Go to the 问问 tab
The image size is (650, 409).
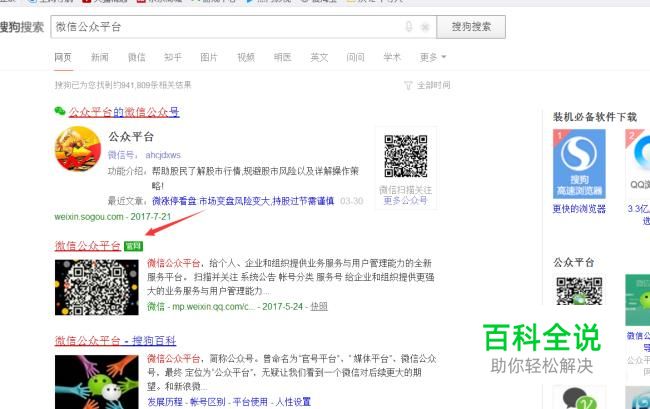pos(355,57)
